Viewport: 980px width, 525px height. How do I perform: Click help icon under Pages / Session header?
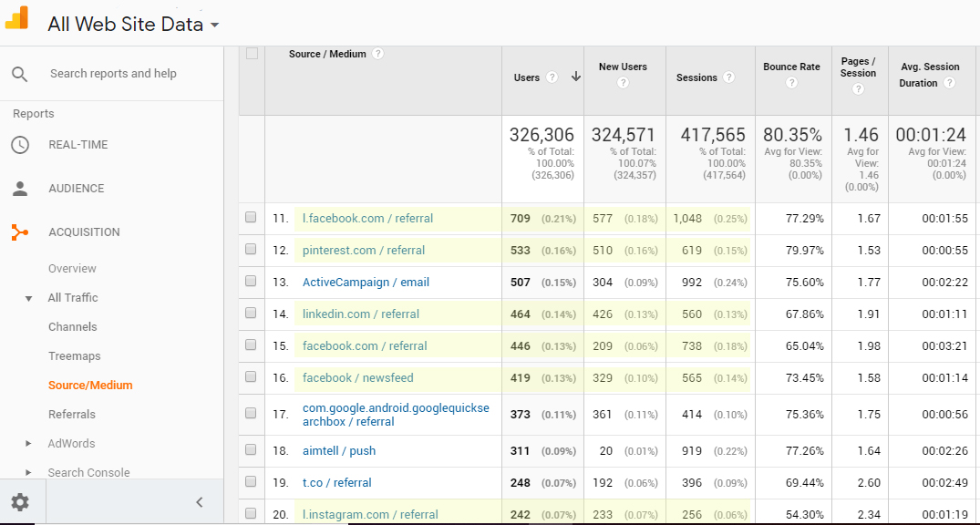(858, 88)
